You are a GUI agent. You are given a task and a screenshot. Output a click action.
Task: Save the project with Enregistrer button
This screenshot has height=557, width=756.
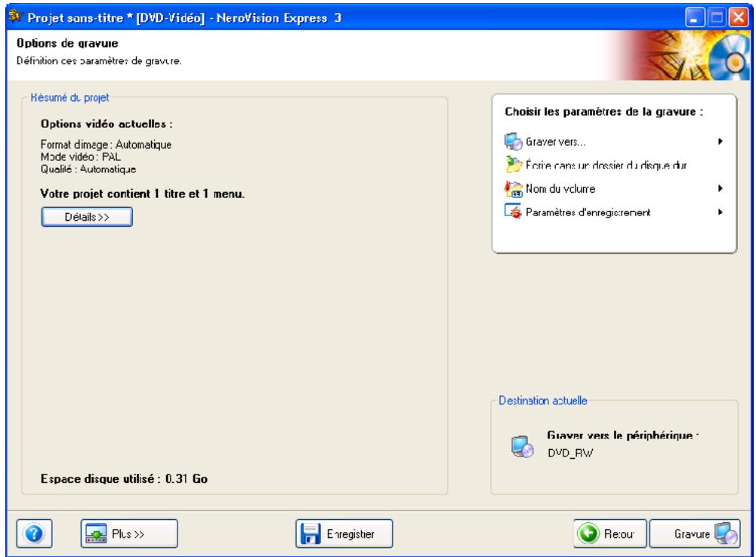344,534
